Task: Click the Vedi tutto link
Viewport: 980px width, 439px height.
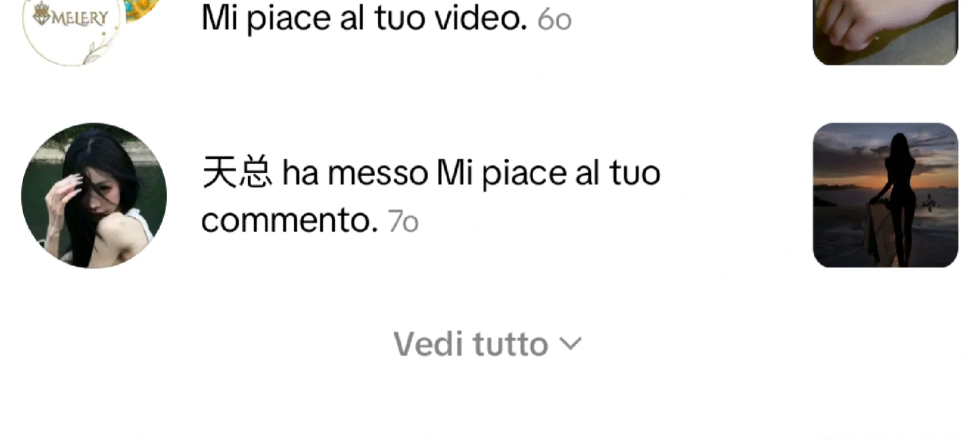Action: tap(487, 344)
